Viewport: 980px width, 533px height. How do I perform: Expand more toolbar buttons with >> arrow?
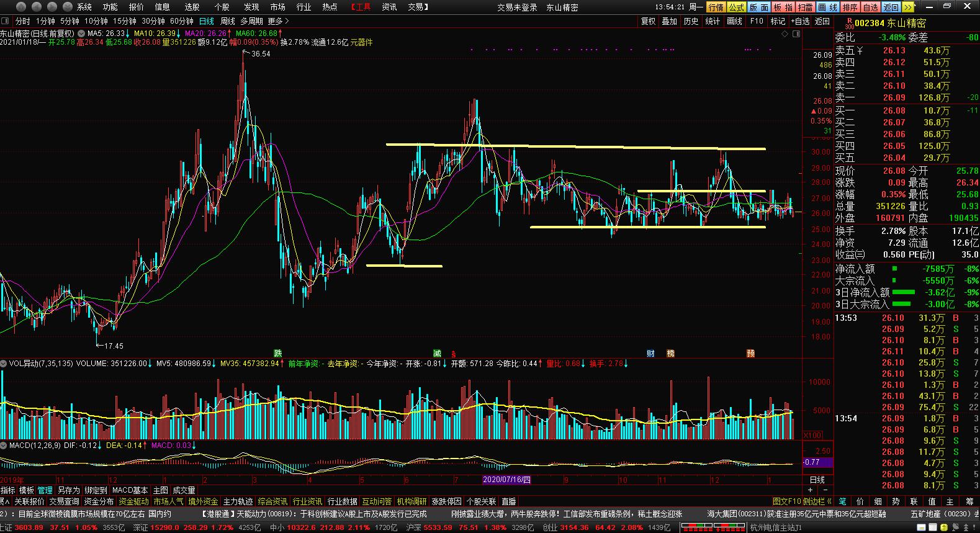pyautogui.click(x=908, y=7)
